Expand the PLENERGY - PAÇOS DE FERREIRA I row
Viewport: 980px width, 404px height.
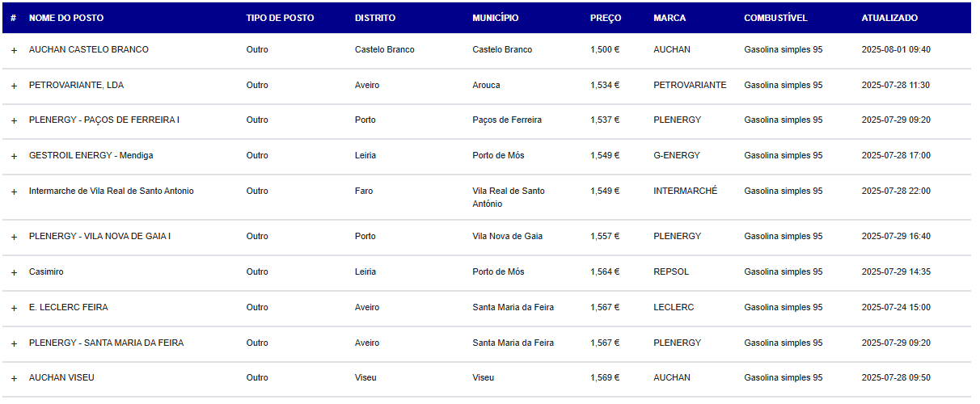[x=13, y=120]
